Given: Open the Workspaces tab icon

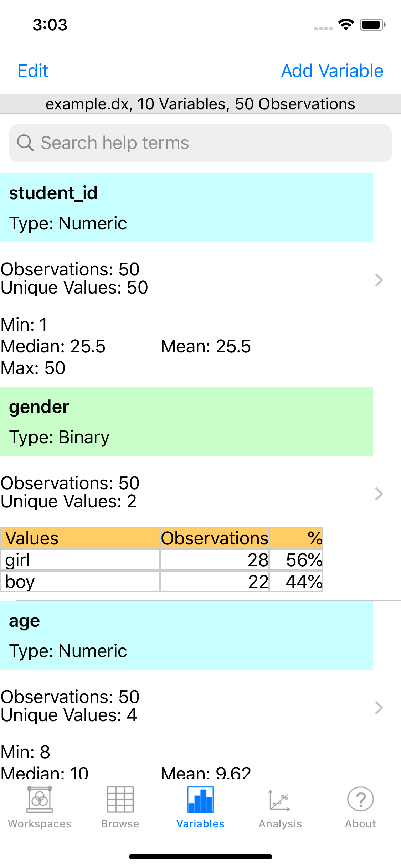Looking at the screenshot, I should 40,799.
